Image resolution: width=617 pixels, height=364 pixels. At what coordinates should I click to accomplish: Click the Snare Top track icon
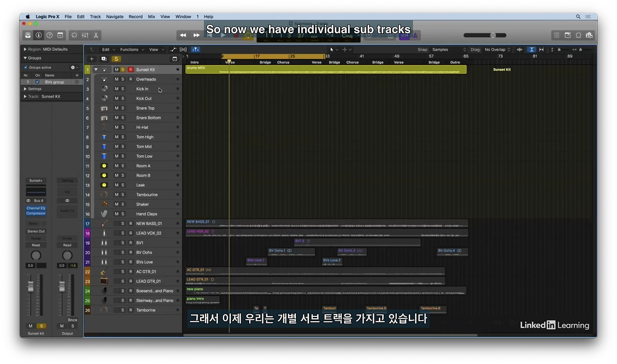(104, 108)
